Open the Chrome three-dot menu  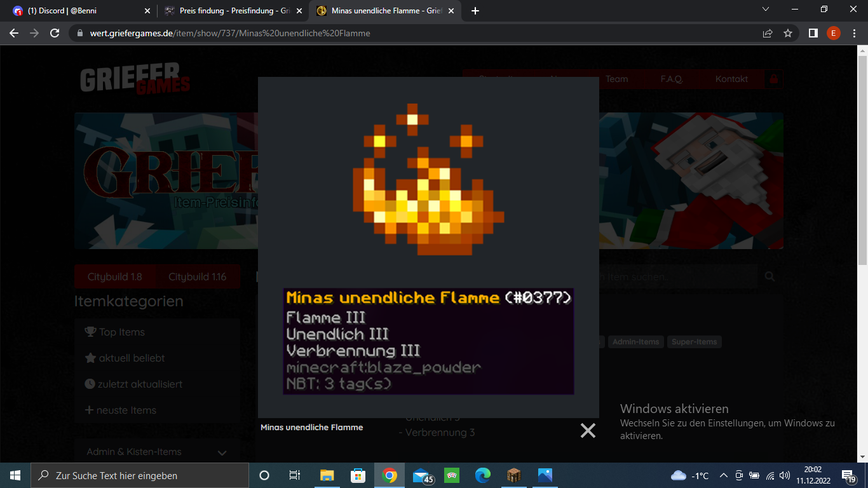tap(854, 33)
